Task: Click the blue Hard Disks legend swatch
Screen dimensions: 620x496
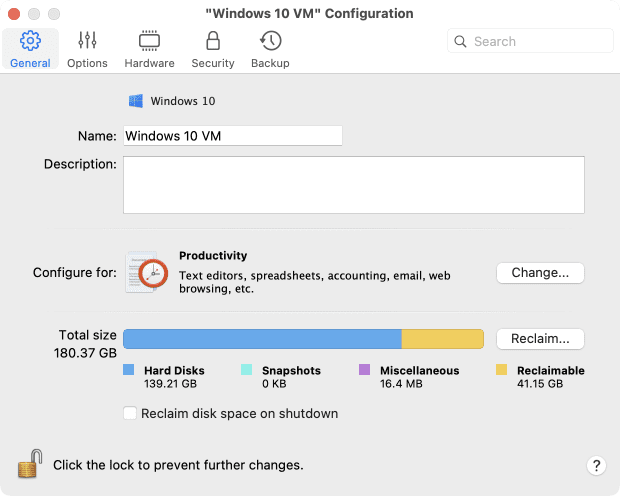Action: click(x=129, y=370)
